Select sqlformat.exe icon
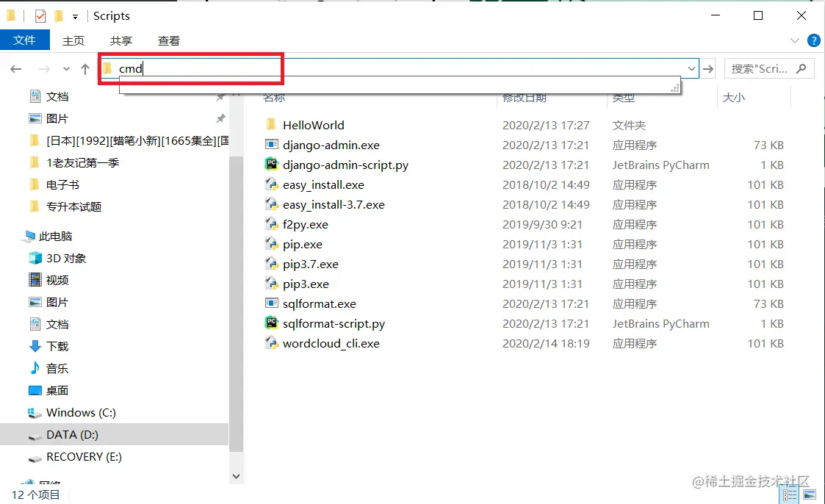The image size is (825, 504). click(x=271, y=303)
